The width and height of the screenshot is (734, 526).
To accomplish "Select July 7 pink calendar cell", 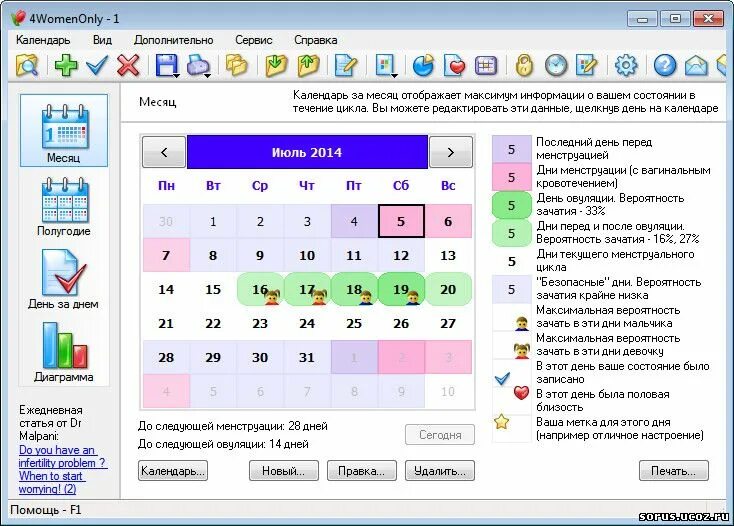I will (x=166, y=256).
